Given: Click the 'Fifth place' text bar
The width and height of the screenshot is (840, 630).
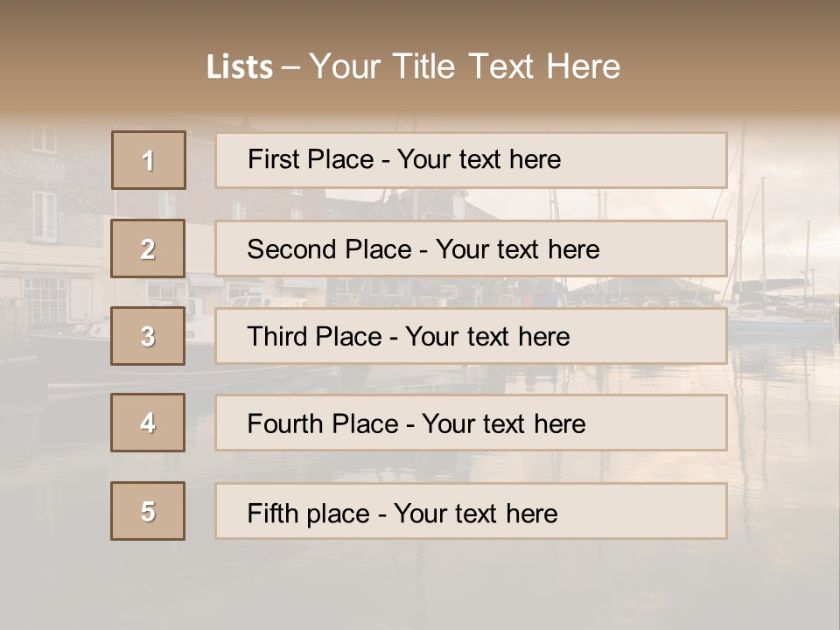Looking at the screenshot, I should coord(471,512).
